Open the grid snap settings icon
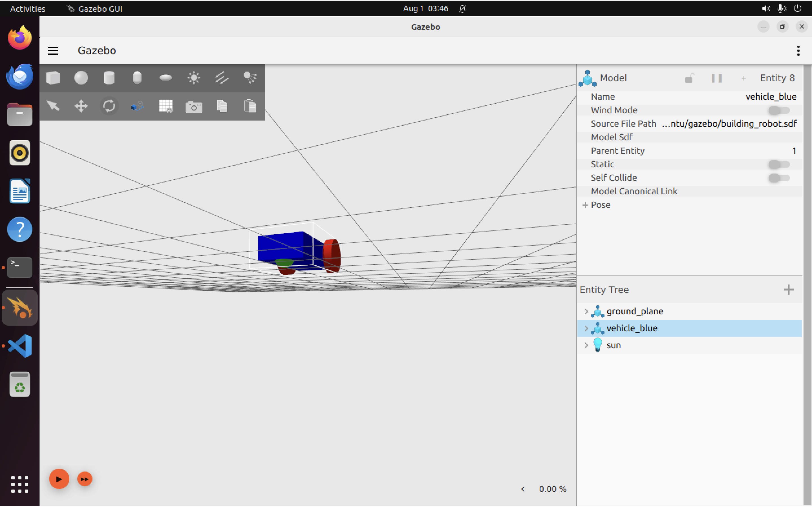The height and width of the screenshot is (507, 812). tap(166, 106)
